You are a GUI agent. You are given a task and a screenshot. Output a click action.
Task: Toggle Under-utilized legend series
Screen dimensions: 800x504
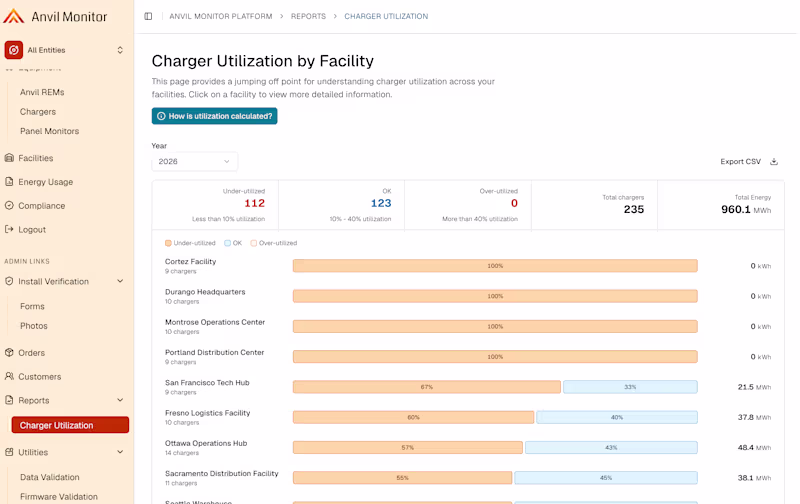click(x=190, y=243)
